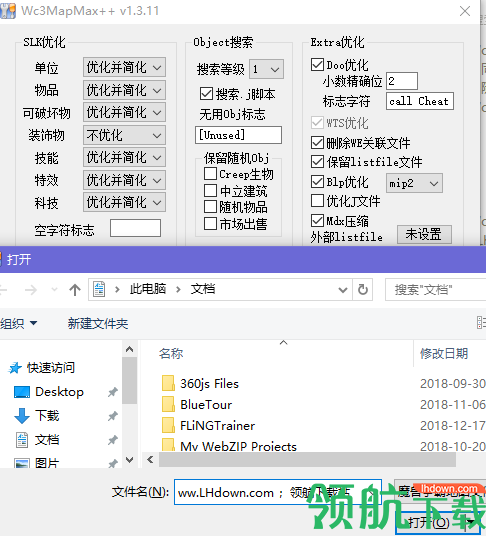Open the 360js Files folder icon
Viewport: 486px width, 536px height.
point(168,384)
